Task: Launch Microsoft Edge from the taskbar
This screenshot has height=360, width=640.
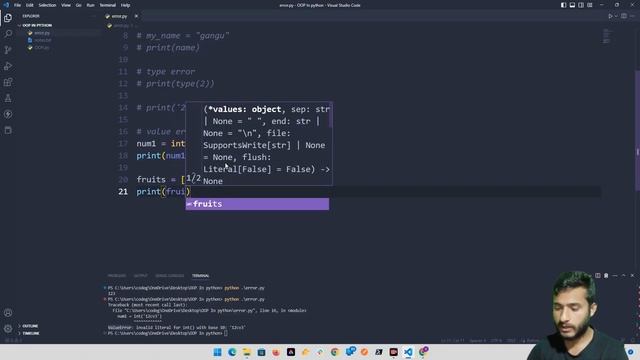Action: pyautogui.click(x=232, y=352)
